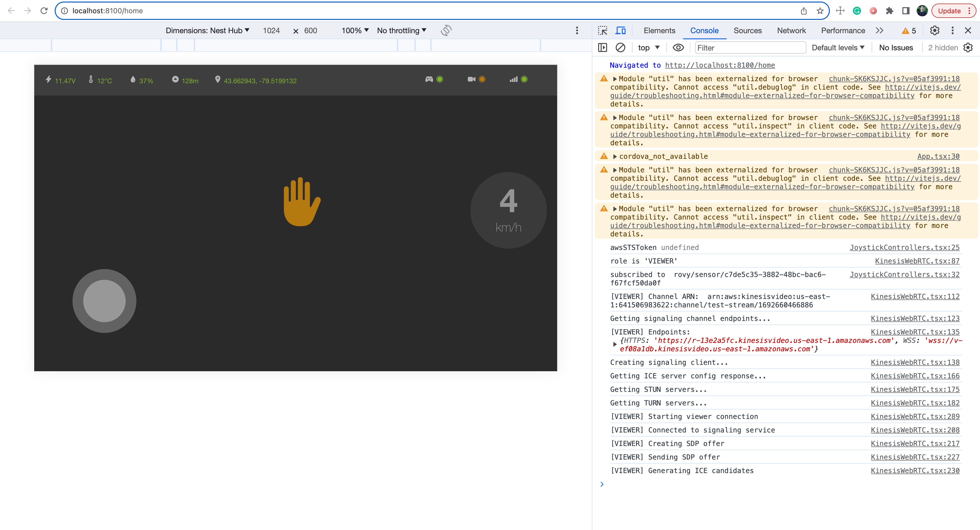The height and width of the screenshot is (530, 980).
Task: Open DevTools settings gear icon
Action: click(x=935, y=30)
